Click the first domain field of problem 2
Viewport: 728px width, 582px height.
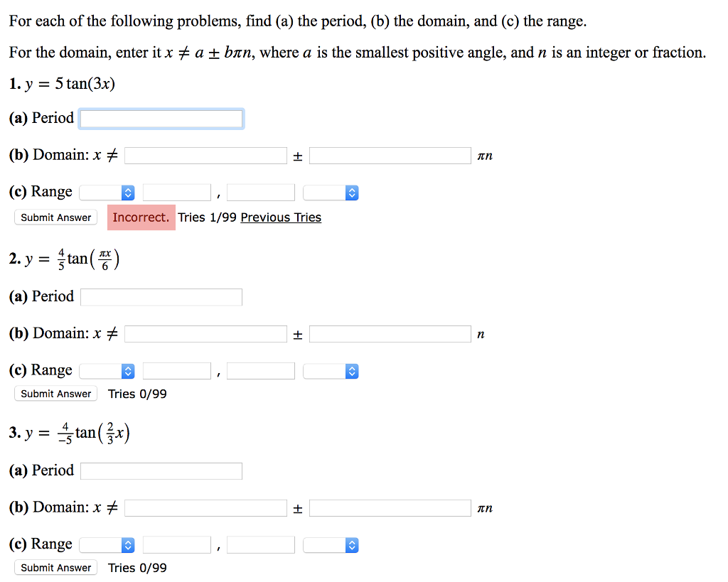[205, 333]
